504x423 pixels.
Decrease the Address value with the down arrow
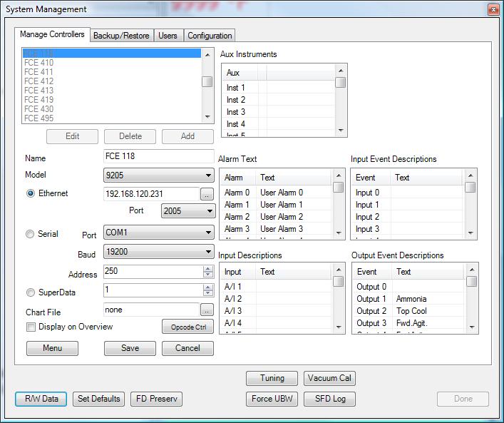pyautogui.click(x=208, y=275)
